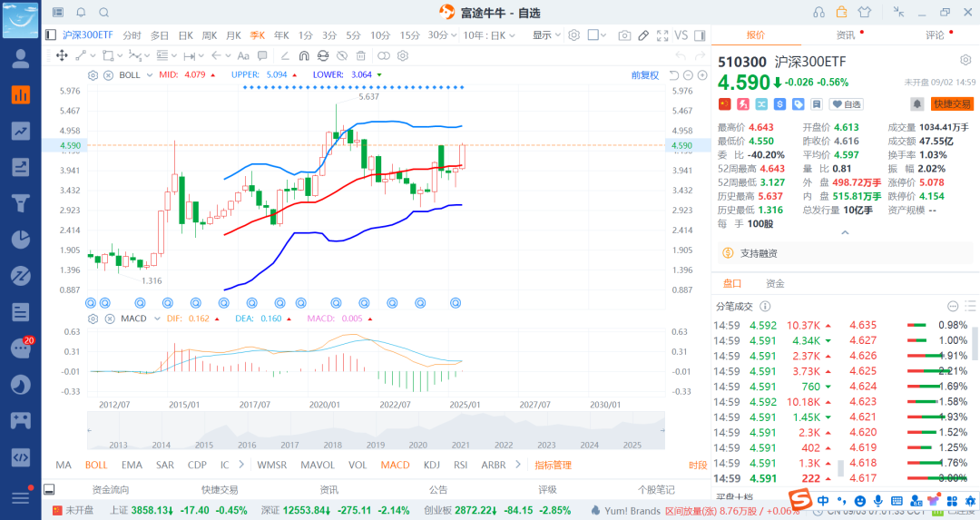The width and height of the screenshot is (980, 520).
Task: Click the timeline range navigator below the chart
Action: tap(376, 431)
